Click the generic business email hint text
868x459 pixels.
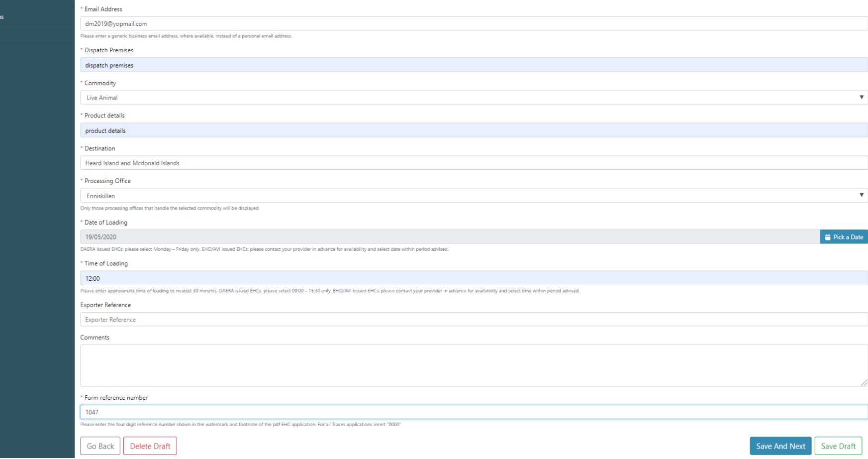186,36
